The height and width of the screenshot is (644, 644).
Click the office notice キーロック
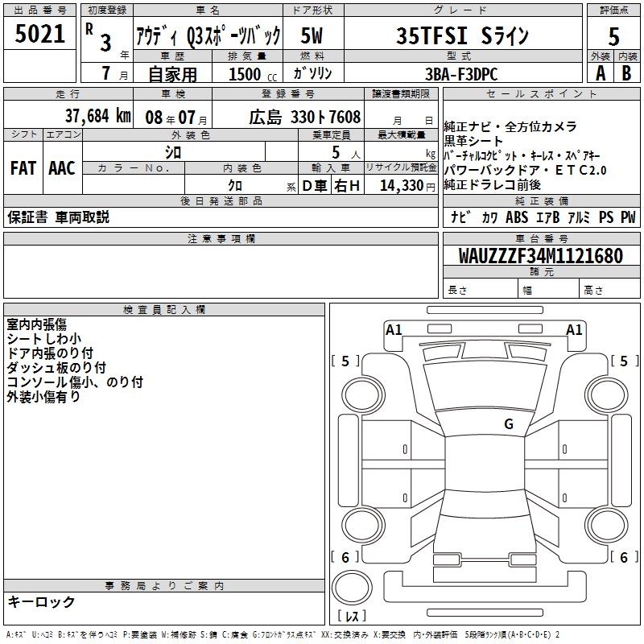pyautogui.click(x=41, y=601)
